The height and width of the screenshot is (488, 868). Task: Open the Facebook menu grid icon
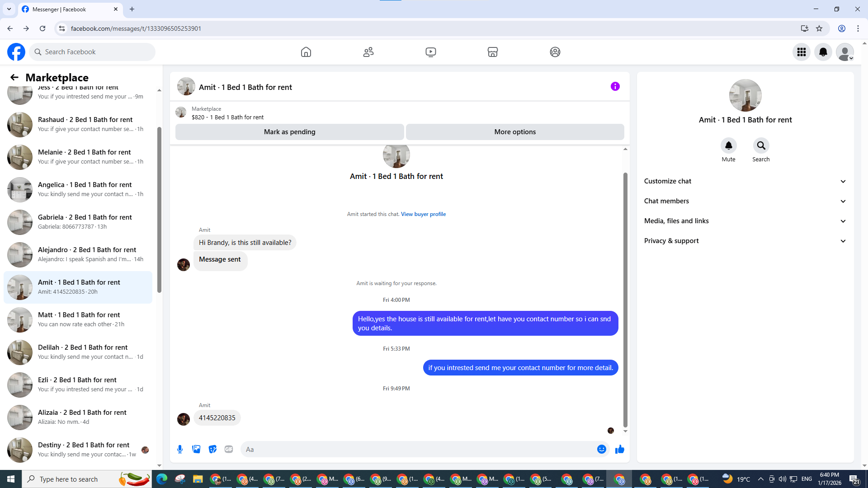click(x=801, y=52)
